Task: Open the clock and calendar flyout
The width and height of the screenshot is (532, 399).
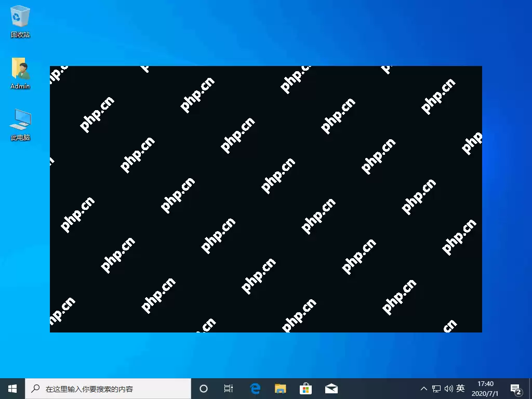Action: 485,388
